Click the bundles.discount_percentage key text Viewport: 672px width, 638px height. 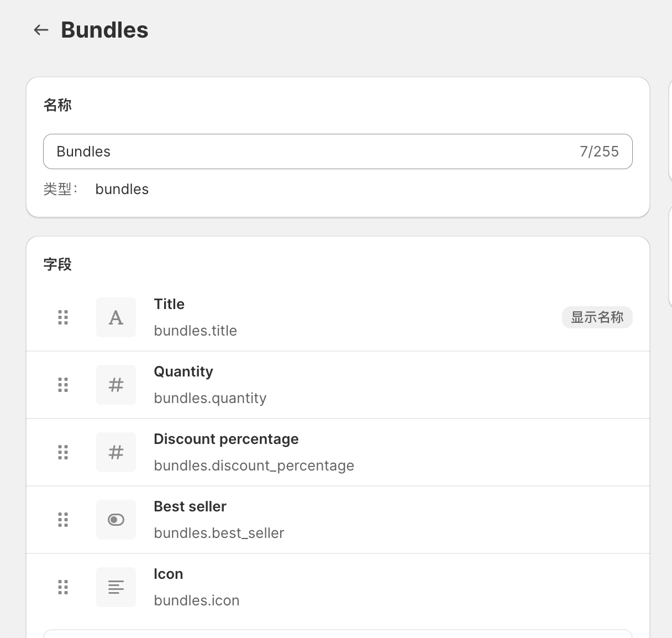(254, 466)
